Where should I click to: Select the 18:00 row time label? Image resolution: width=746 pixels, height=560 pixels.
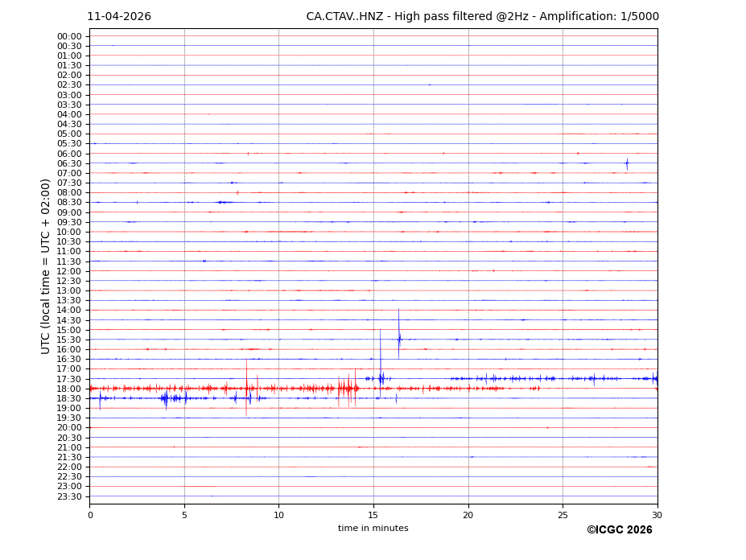point(68,389)
